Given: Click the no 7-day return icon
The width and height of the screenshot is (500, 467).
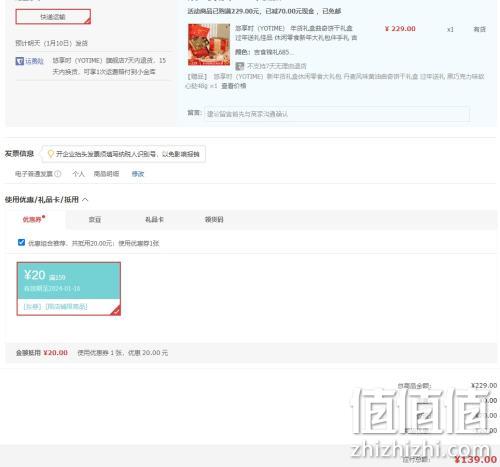Looking at the screenshot, I should pos(239,66).
